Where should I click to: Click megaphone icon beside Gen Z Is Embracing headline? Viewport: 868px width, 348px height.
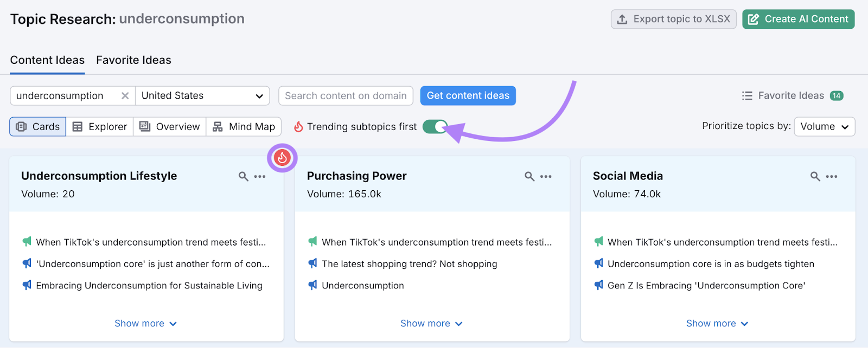click(x=598, y=285)
